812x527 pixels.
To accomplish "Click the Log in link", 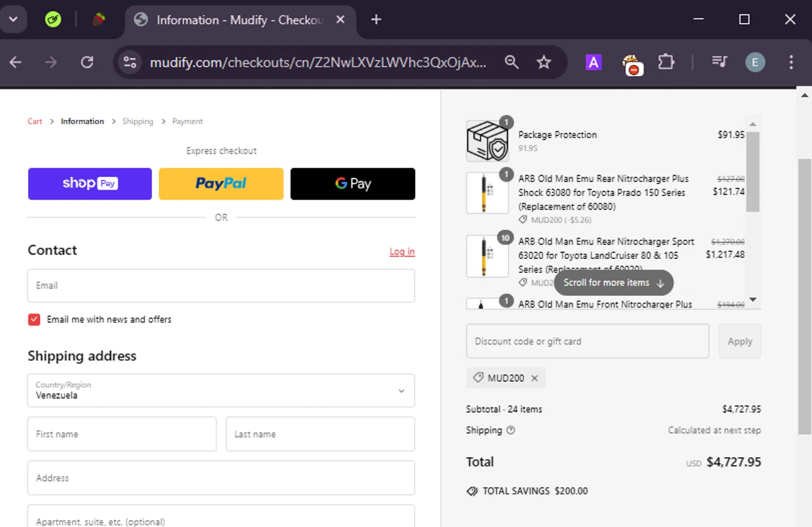I will (402, 252).
